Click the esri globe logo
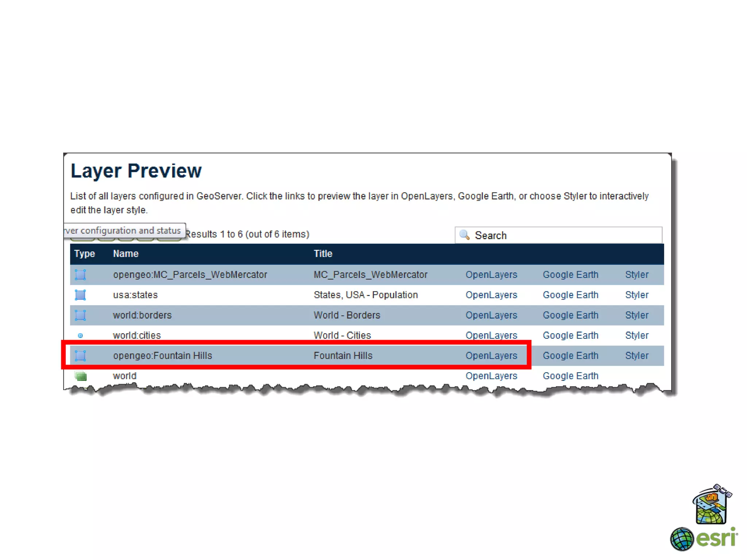The width and height of the screenshot is (747, 560). 682,539
